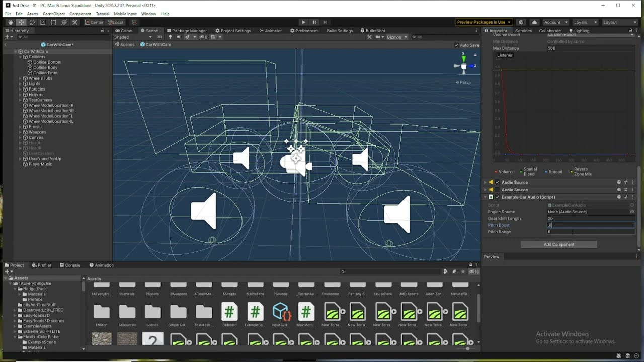Viewport: 644px width, 362px height.
Task: Open the Profiler tab
Action: (x=42, y=265)
